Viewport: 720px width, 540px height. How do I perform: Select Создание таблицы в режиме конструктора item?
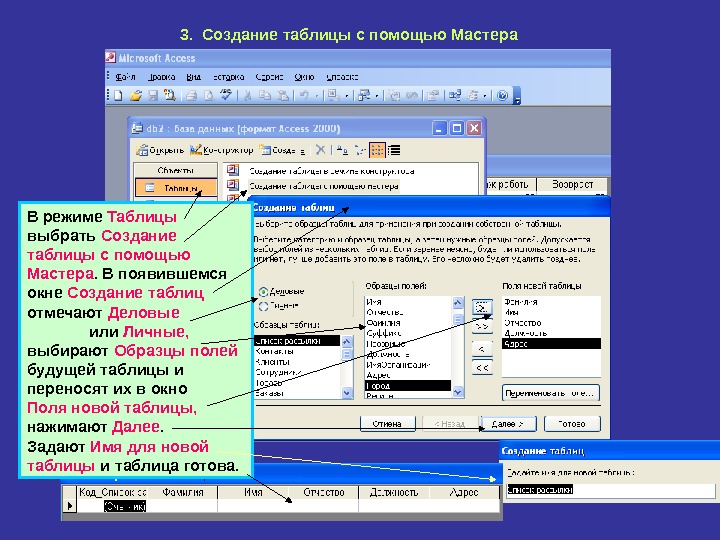[332, 171]
